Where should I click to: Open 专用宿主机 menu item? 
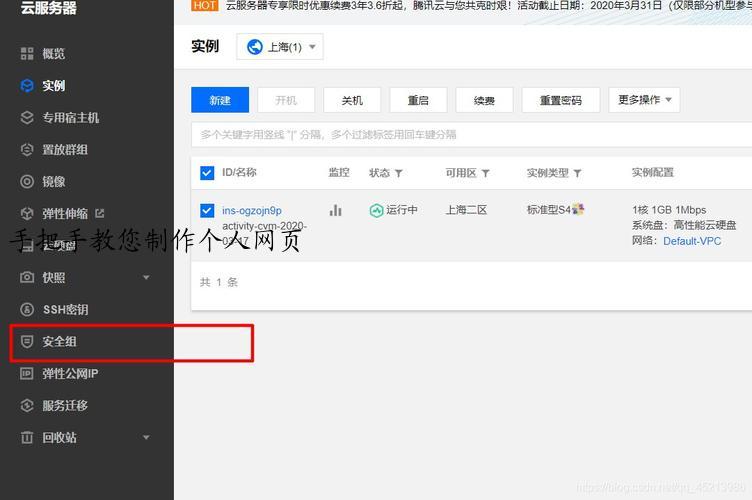(x=70, y=117)
